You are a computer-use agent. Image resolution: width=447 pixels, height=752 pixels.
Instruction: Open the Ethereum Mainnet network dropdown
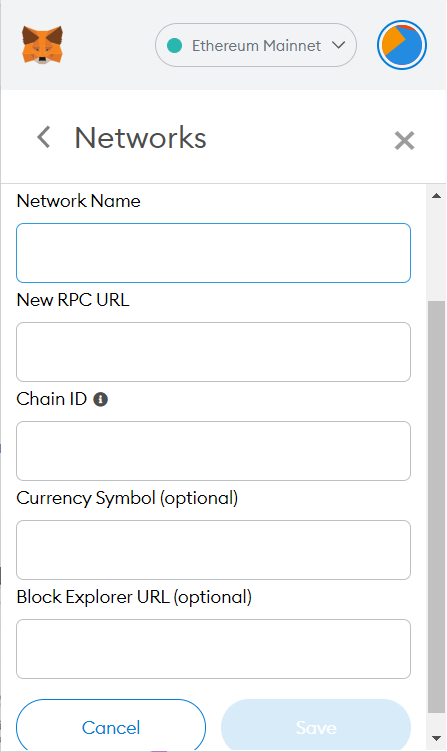[256, 45]
